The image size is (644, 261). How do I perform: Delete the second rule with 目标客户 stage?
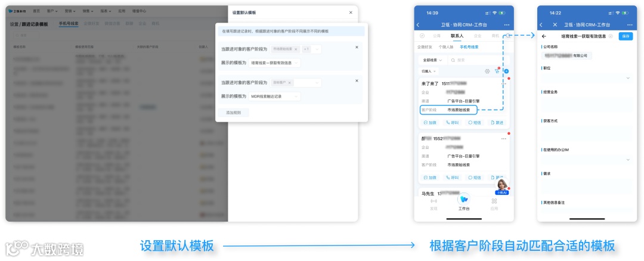point(357,81)
